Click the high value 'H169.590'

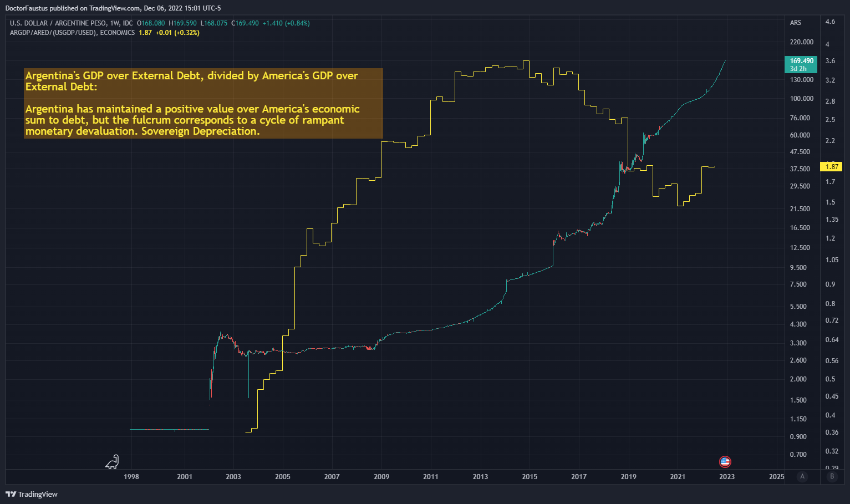183,23
